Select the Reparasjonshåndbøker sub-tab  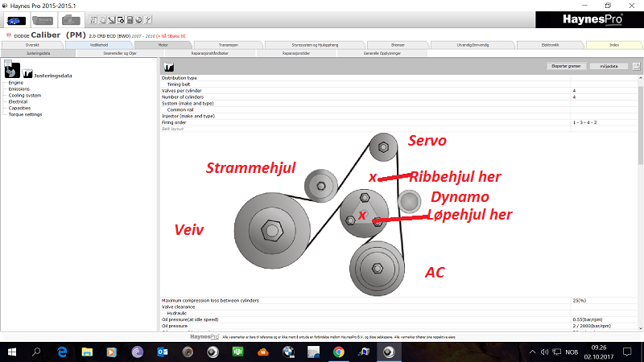pos(209,53)
